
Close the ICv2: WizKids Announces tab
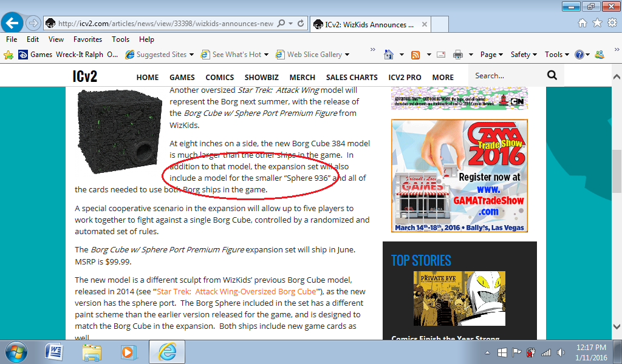(424, 24)
